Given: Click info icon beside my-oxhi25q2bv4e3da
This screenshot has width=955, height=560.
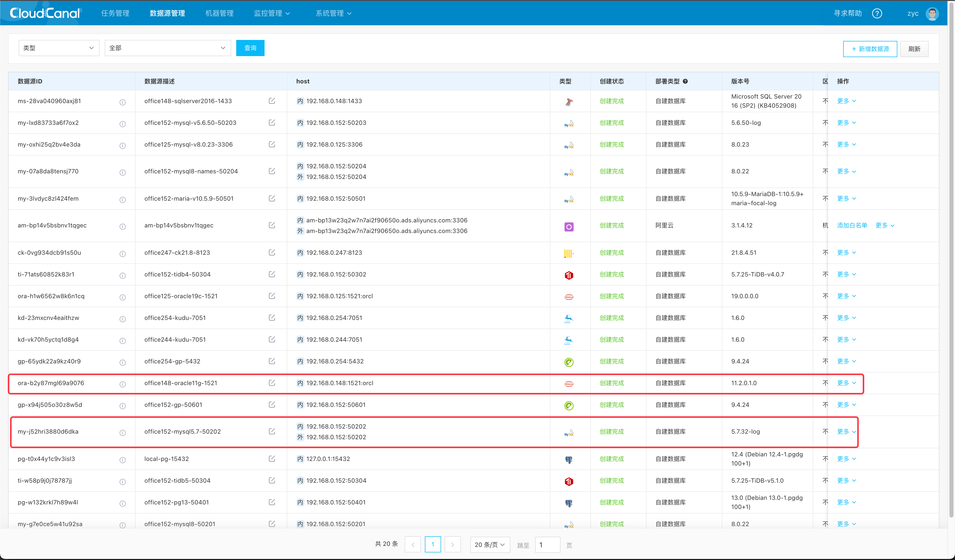Looking at the screenshot, I should tap(122, 146).
